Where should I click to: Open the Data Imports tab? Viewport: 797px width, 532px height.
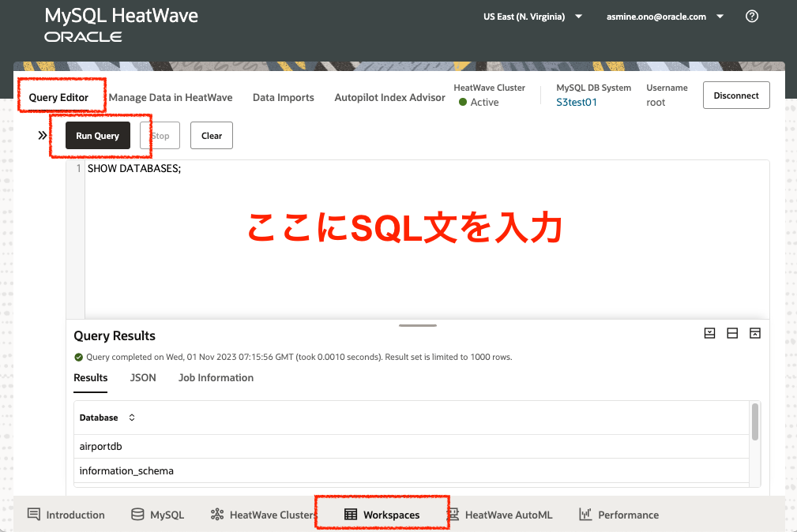(283, 98)
